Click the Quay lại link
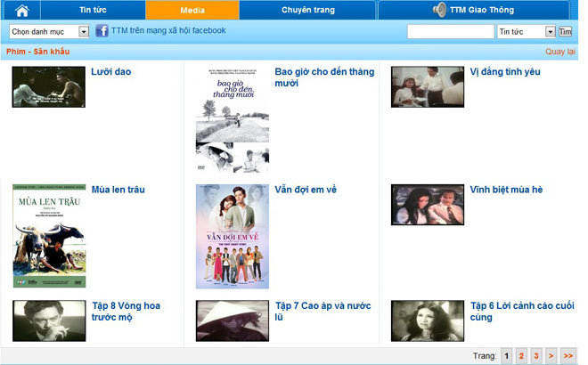Viewport: 588px width, 365px height. (559, 52)
